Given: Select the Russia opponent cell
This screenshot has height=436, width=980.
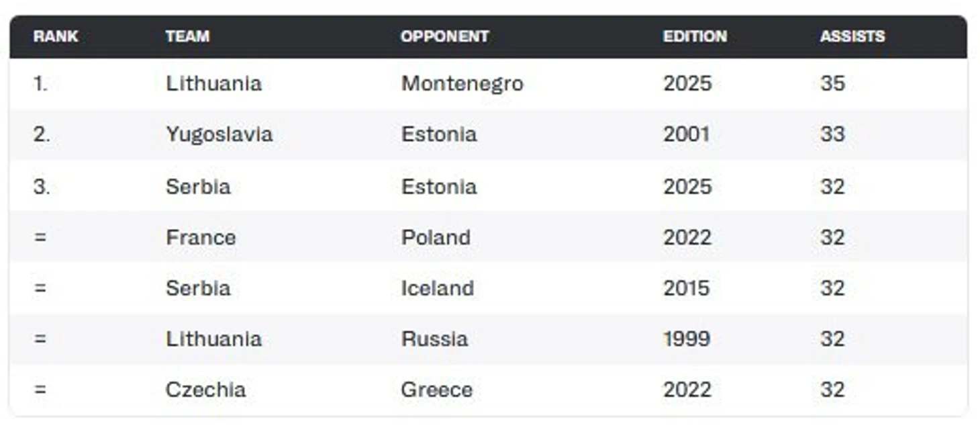Looking at the screenshot, I should pyautogui.click(x=434, y=339).
